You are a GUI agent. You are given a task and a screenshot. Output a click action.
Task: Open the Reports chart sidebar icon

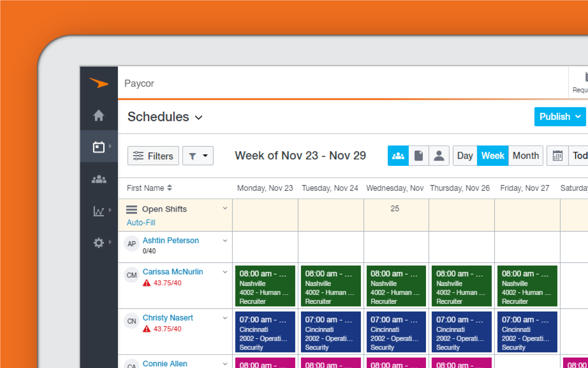click(99, 211)
